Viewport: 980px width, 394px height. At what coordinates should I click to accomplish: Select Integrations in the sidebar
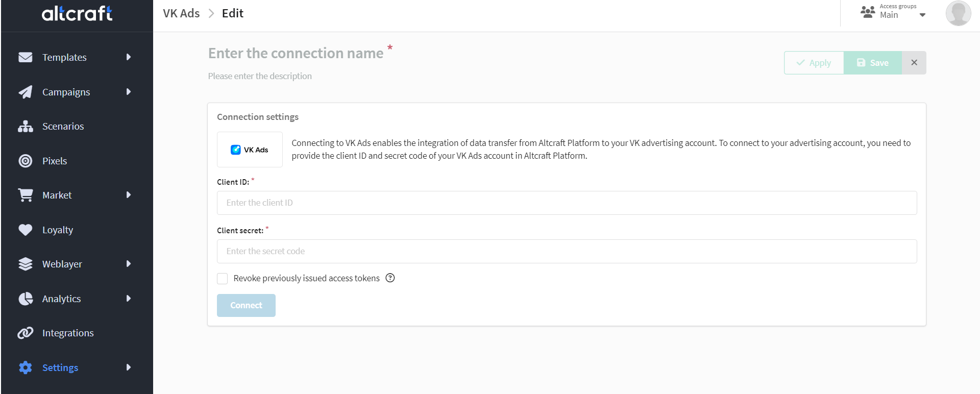pos(68,333)
